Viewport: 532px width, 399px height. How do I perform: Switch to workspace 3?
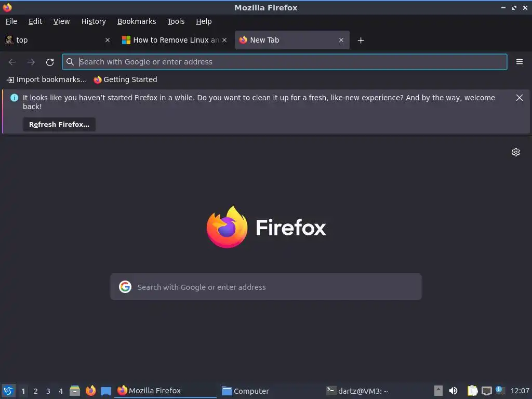[x=48, y=391]
